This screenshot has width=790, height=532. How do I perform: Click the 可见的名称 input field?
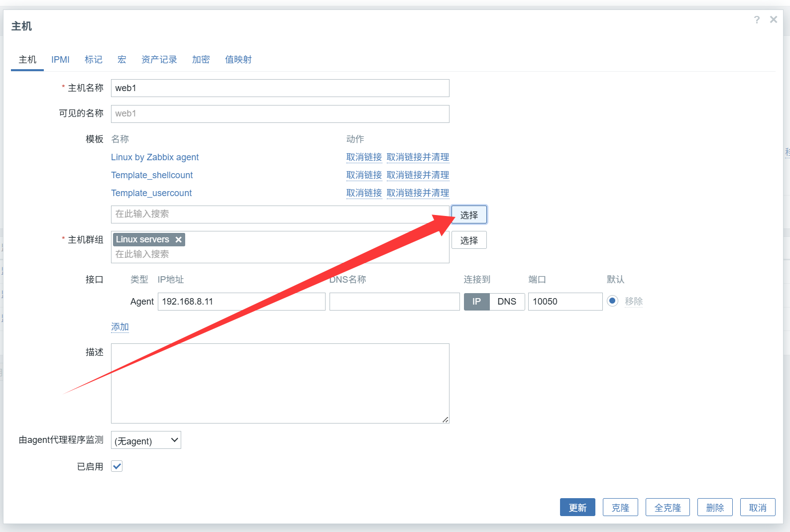pos(280,114)
